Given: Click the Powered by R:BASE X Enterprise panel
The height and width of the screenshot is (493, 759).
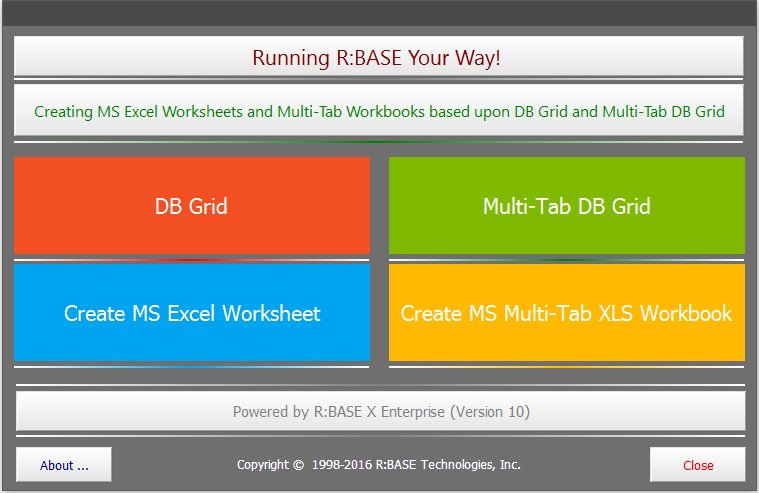Looking at the screenshot, I should point(380,411).
